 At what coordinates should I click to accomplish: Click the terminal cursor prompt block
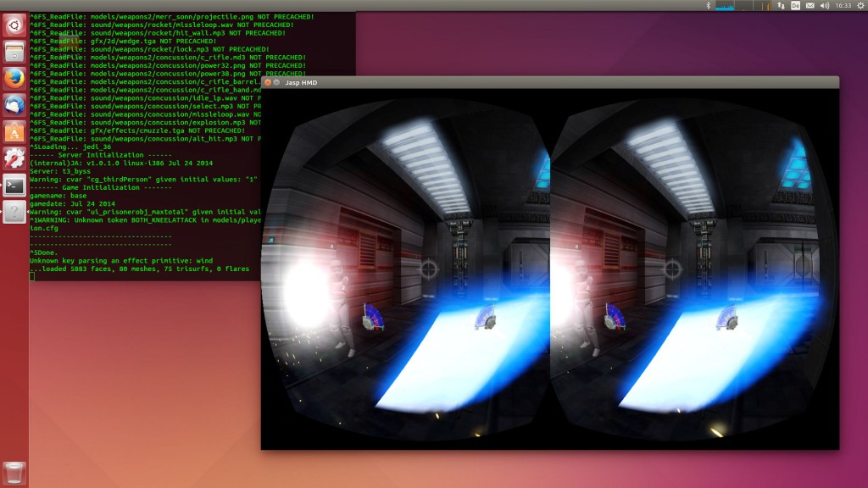point(32,277)
